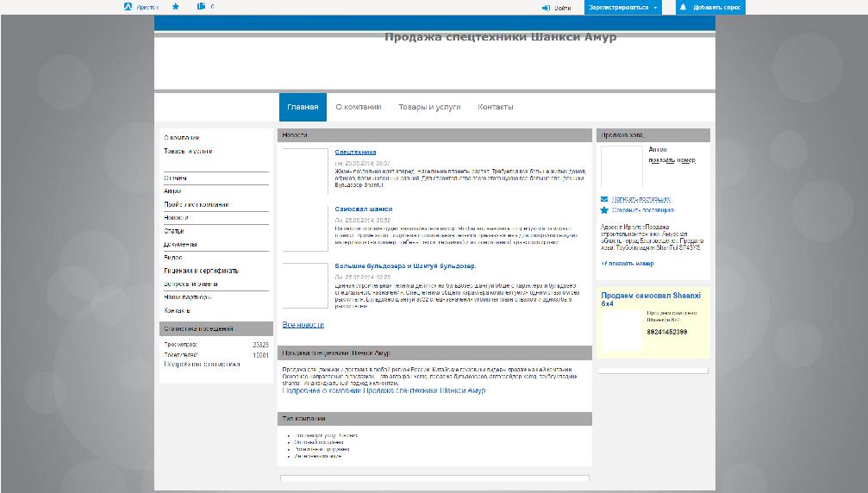
Task: Click the site logo icon beside Иркутск
Action: click(x=128, y=7)
